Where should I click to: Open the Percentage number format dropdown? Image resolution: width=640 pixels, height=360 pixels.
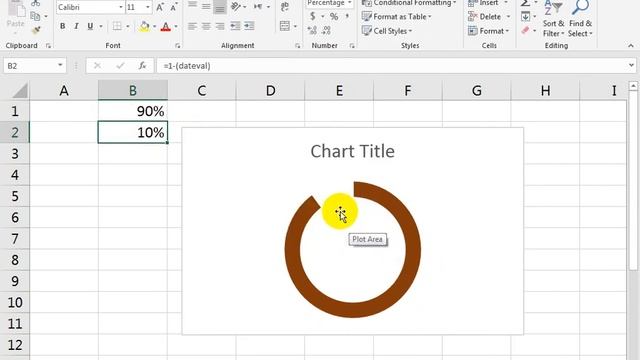pyautogui.click(x=350, y=3)
